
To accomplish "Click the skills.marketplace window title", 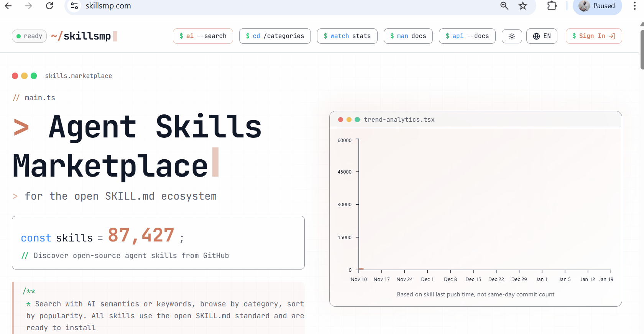I will (79, 76).
